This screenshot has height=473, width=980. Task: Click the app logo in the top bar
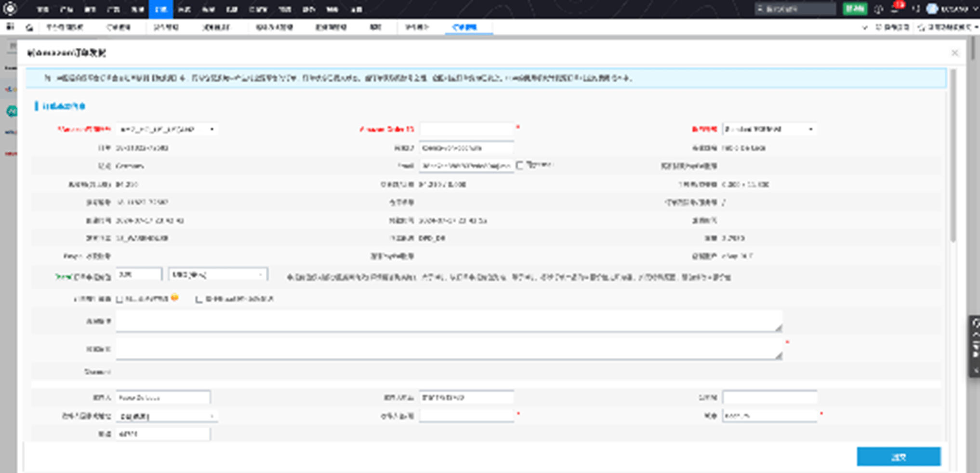pyautogui.click(x=10, y=9)
